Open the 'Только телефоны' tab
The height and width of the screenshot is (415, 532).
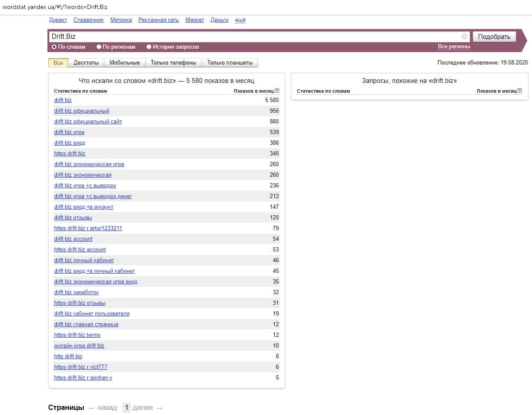pos(173,63)
